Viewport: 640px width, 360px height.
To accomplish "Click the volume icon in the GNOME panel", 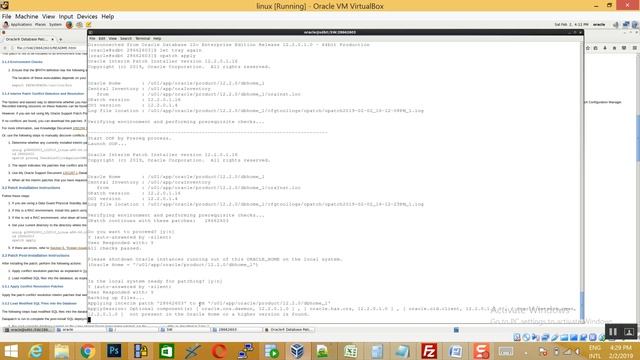I will (x=616, y=24).
